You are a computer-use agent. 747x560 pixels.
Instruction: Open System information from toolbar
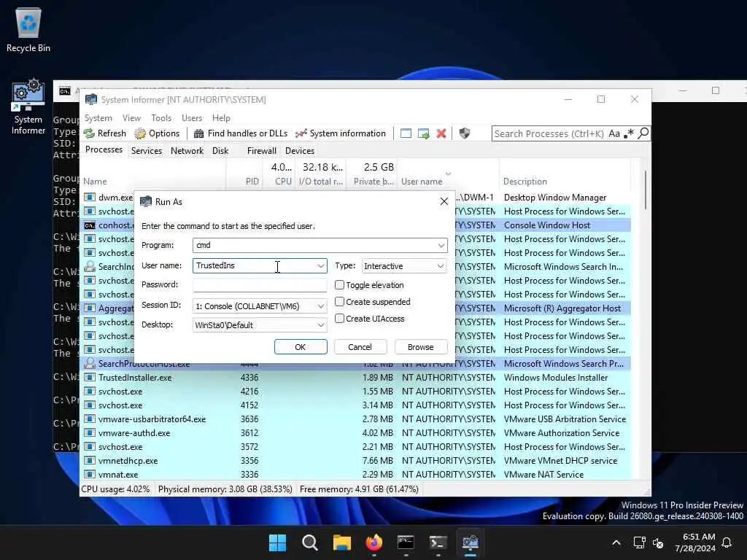pos(341,133)
